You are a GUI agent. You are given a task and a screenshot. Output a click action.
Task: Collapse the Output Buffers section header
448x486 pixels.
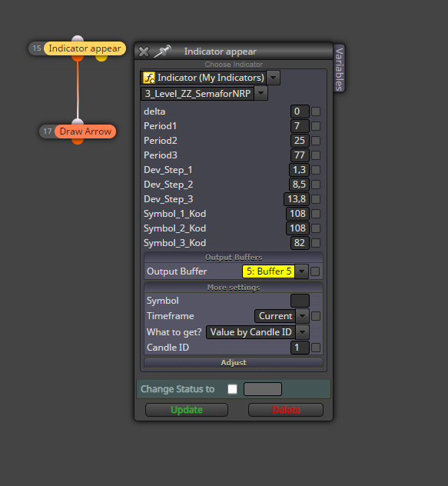coord(234,258)
